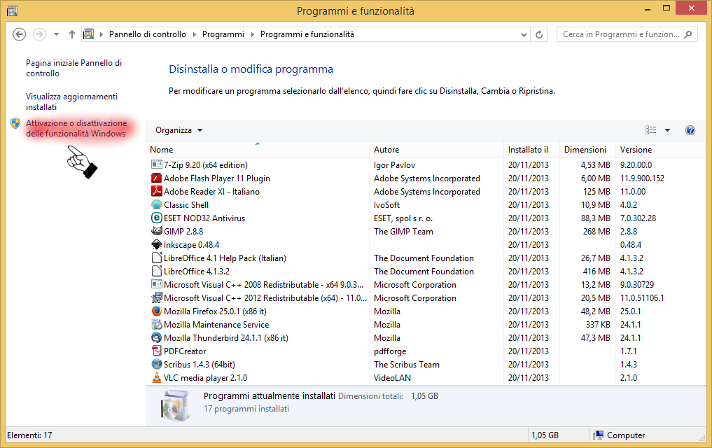Sort by the Dimensioni column header
This screenshot has height=448, width=712.
tap(588, 149)
